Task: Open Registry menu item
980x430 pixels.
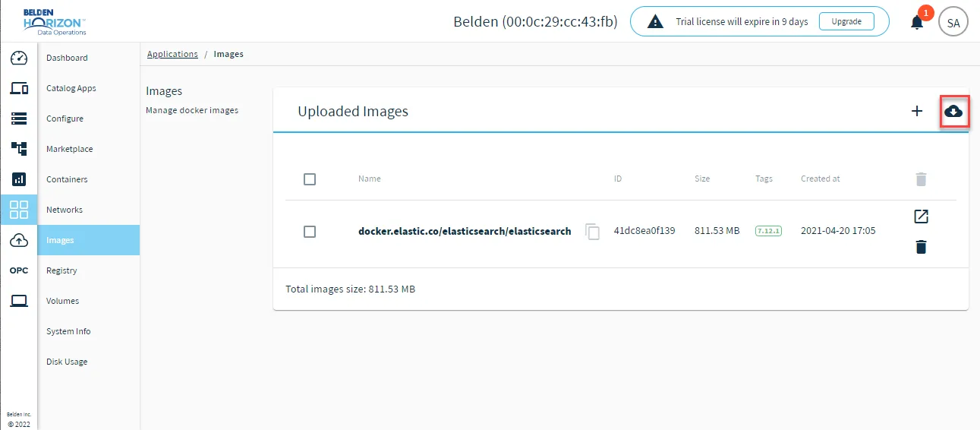Action: 89,270
